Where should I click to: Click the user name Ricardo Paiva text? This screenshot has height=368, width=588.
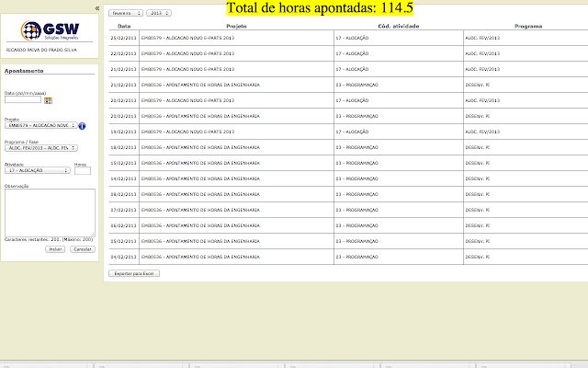pyautogui.click(x=41, y=50)
